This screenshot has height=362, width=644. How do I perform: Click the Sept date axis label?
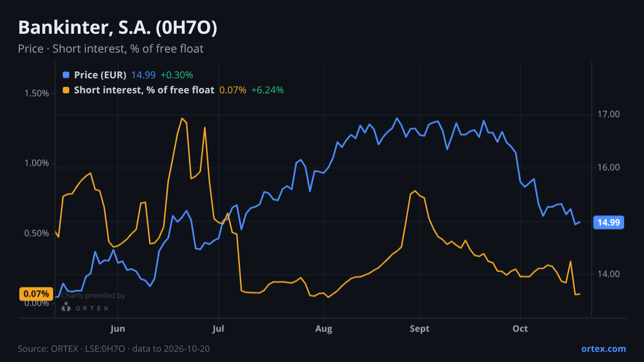[420, 329]
